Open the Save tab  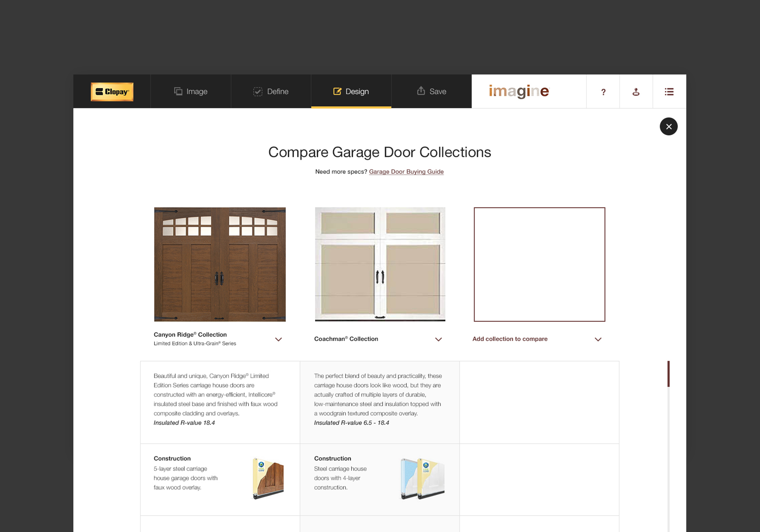(x=431, y=91)
